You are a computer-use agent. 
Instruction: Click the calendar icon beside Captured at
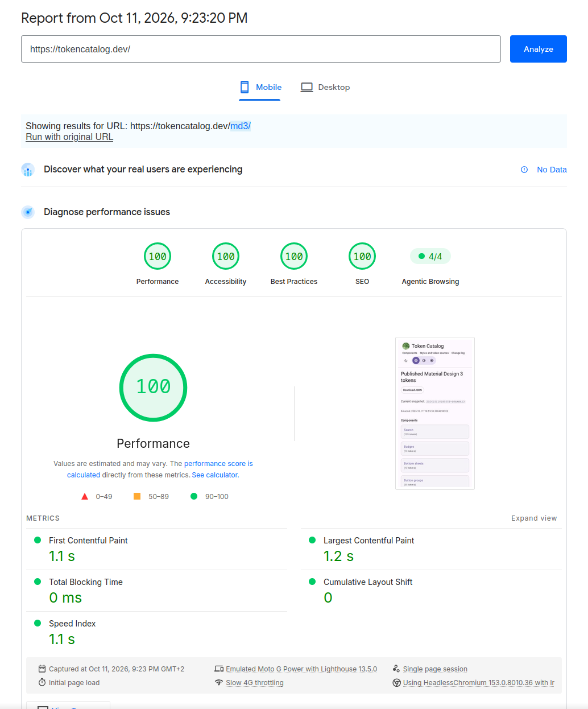pyautogui.click(x=42, y=669)
